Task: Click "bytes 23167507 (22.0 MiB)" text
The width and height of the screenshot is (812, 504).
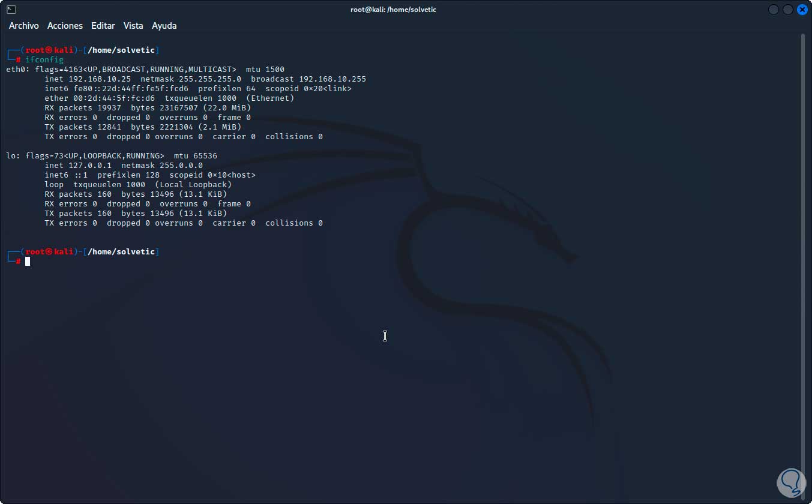Action: (x=191, y=107)
